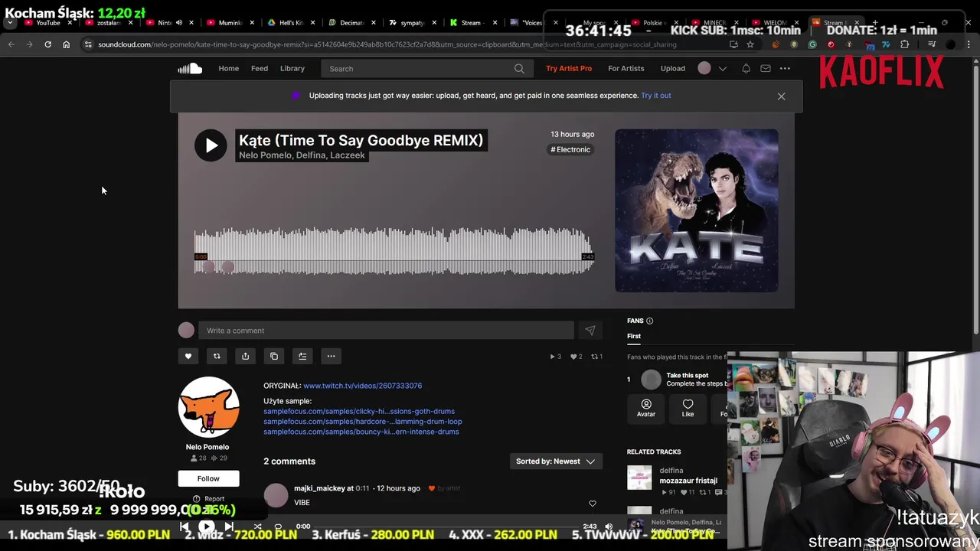Open the bouncy intense-drums sample link
Screen dimensions: 980x551
coord(361,432)
